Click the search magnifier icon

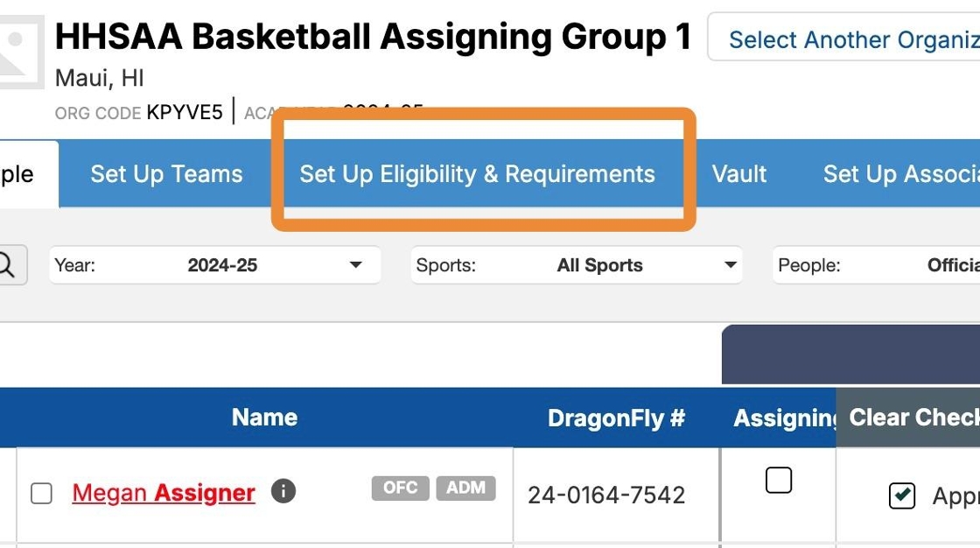(x=7, y=265)
